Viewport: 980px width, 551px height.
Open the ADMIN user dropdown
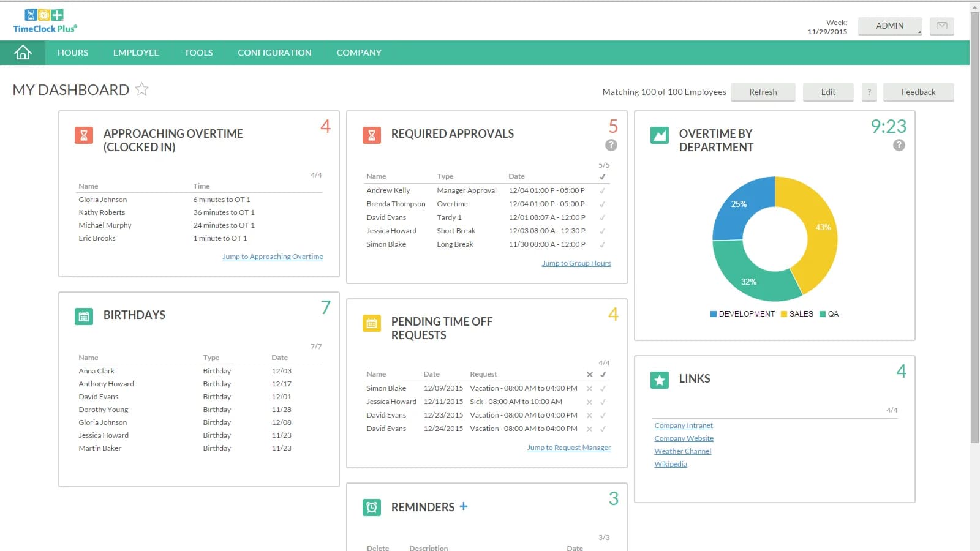point(890,26)
